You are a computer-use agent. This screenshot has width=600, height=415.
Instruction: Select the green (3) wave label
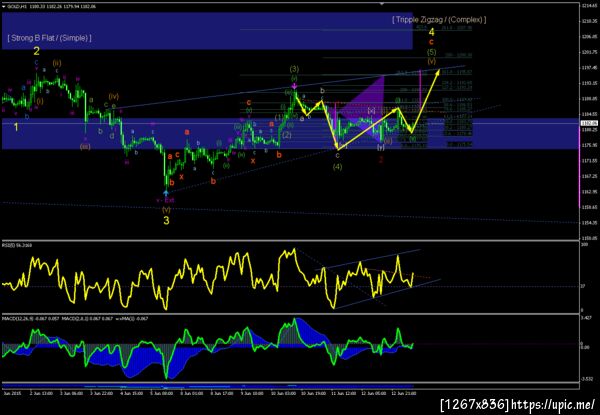pos(294,69)
